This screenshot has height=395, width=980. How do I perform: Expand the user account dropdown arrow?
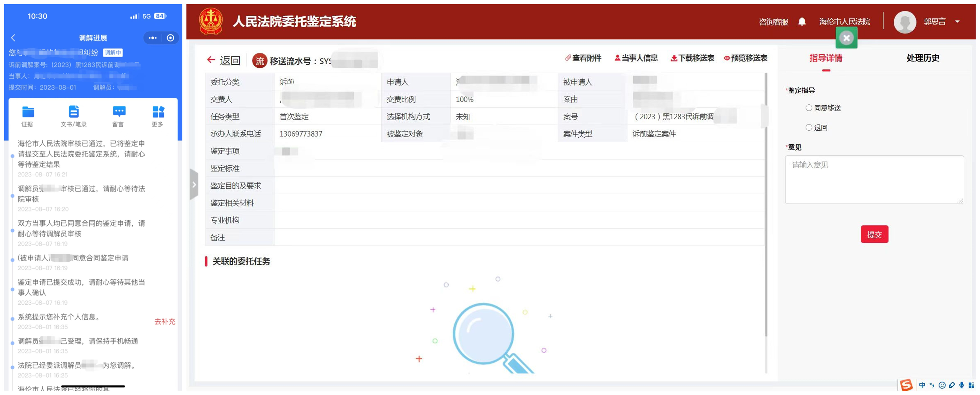[957, 22]
